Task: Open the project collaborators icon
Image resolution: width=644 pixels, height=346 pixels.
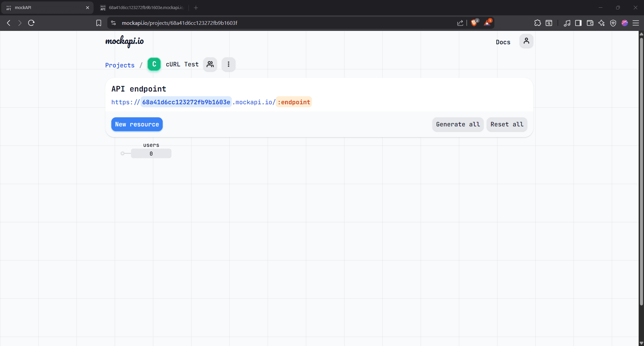Action: (x=210, y=64)
